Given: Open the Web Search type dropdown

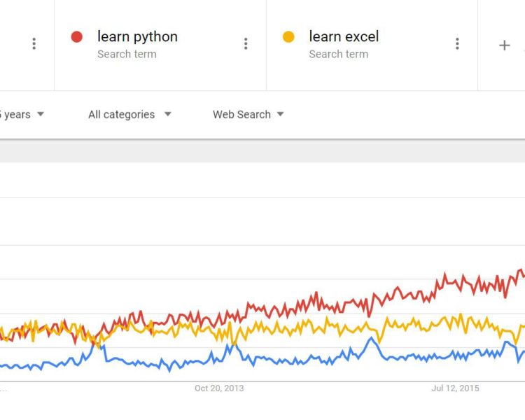Looking at the screenshot, I should [x=248, y=115].
